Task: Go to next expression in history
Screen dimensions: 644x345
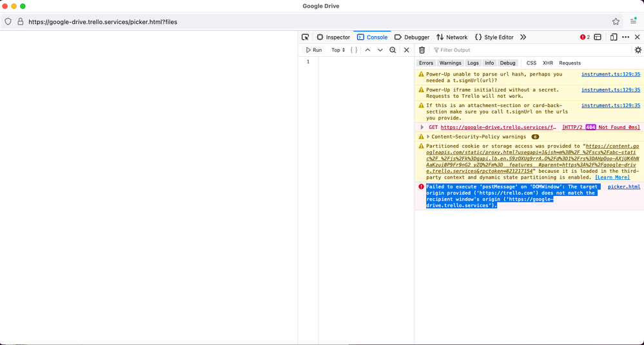Action: pyautogui.click(x=380, y=50)
